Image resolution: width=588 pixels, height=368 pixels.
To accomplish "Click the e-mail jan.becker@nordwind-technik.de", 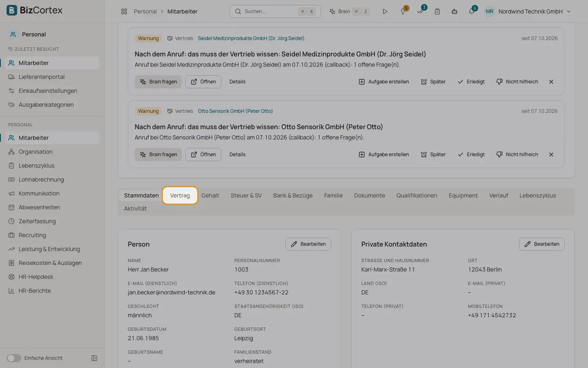I will click(171, 292).
